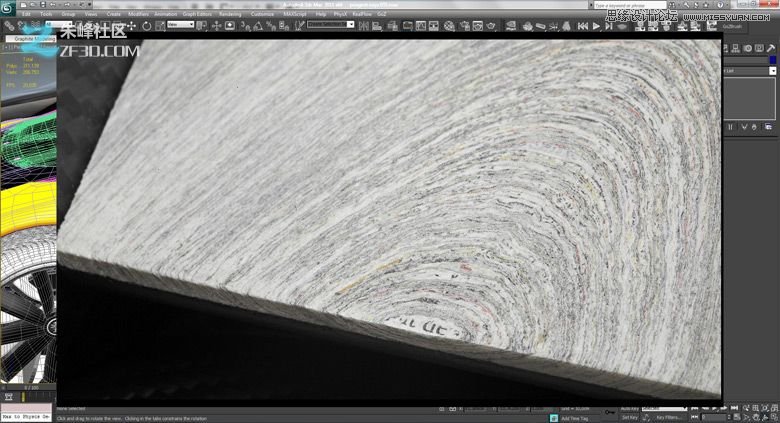
Task: Open the Curve Editor
Action: click(x=421, y=25)
